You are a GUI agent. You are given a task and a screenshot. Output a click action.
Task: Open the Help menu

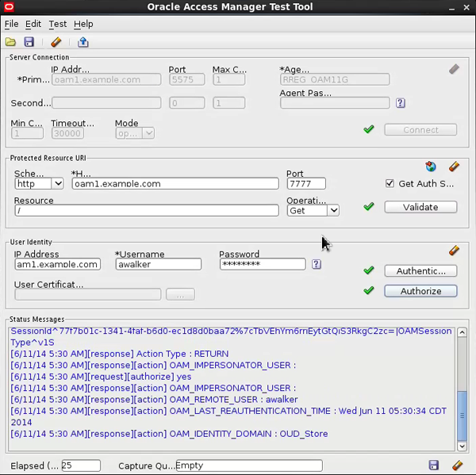coord(83,24)
